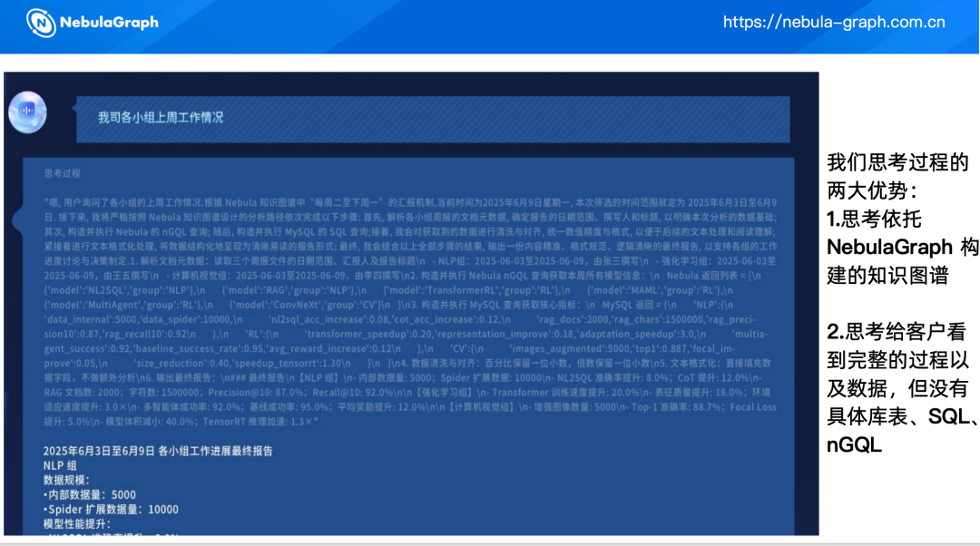Viewport: 980px width, 546px height.
Task: Select the query bubble 我司各小组上周工作情况
Action: pyautogui.click(x=433, y=119)
